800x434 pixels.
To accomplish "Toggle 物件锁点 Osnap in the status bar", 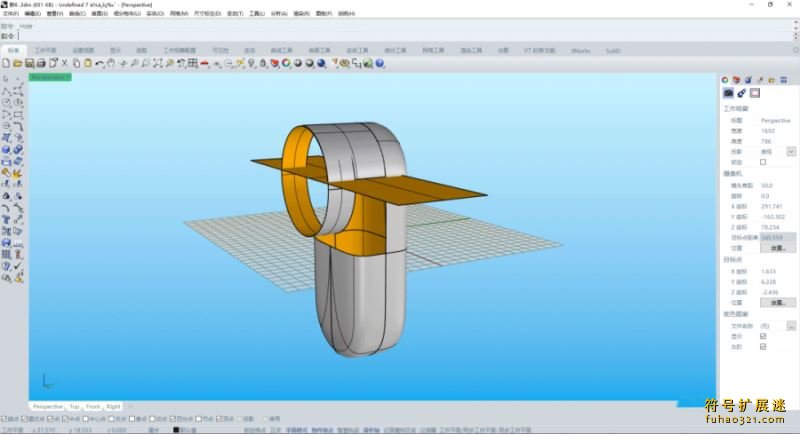I will coord(322,430).
